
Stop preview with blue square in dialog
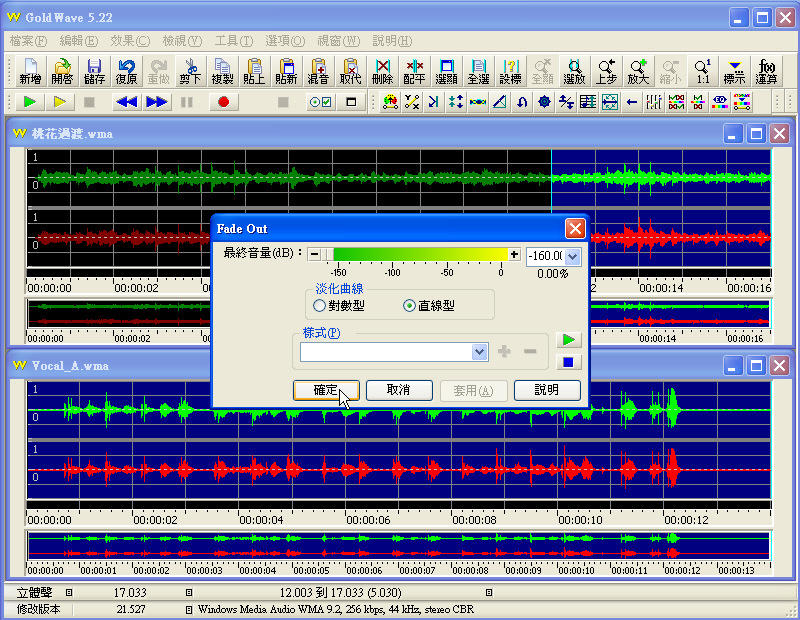click(568, 362)
